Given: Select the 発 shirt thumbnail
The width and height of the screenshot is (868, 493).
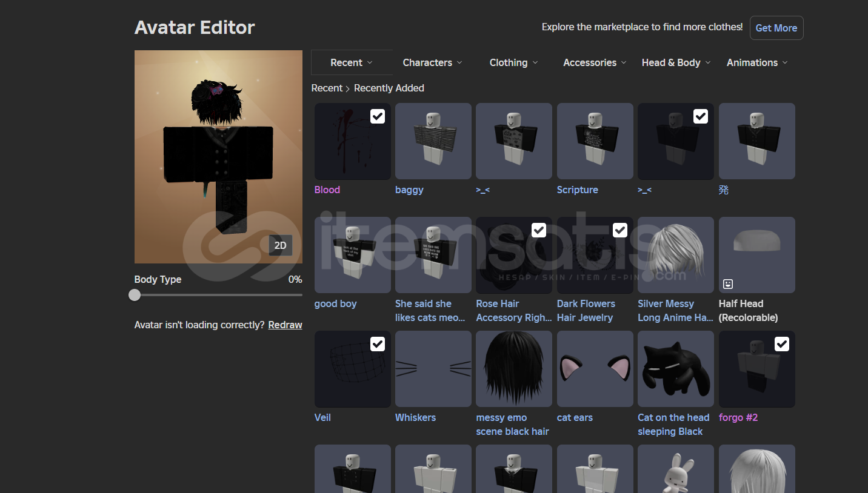Looking at the screenshot, I should coord(757,141).
